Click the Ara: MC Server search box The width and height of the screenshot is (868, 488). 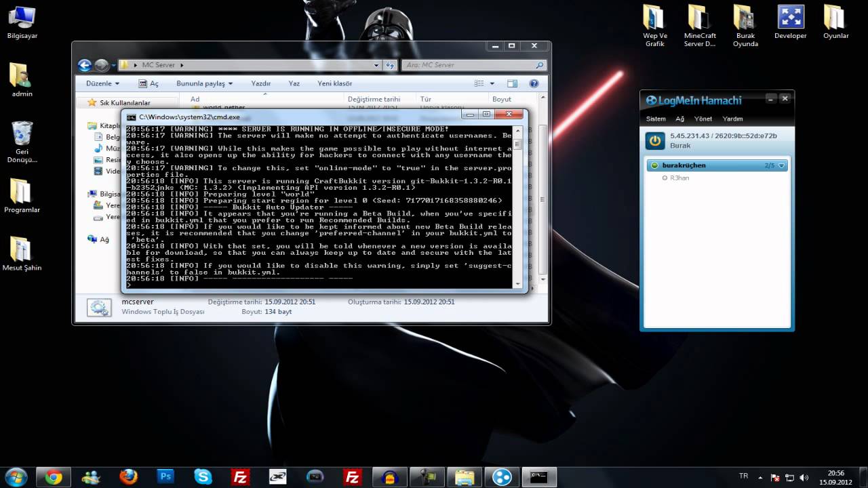point(473,65)
